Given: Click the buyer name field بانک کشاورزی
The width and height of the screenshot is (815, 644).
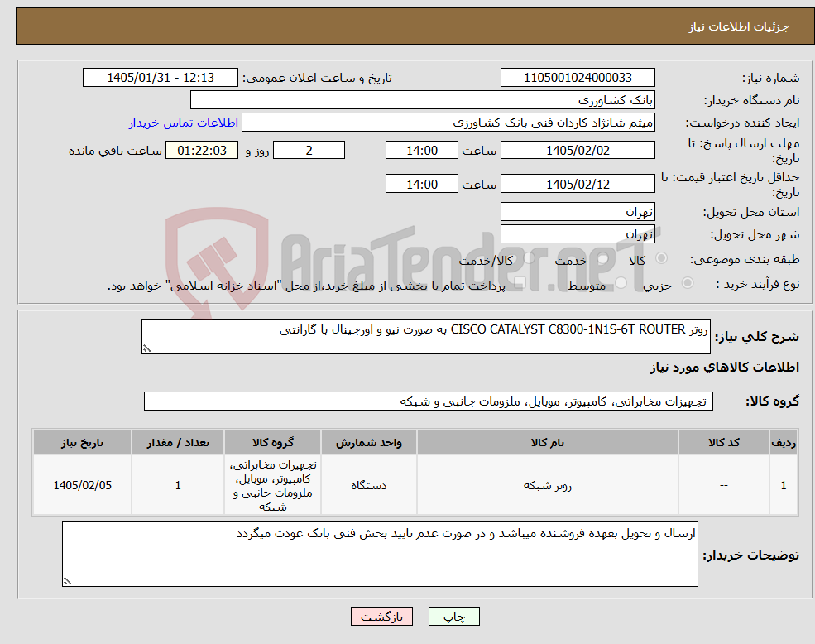Looking at the screenshot, I should (423, 100).
